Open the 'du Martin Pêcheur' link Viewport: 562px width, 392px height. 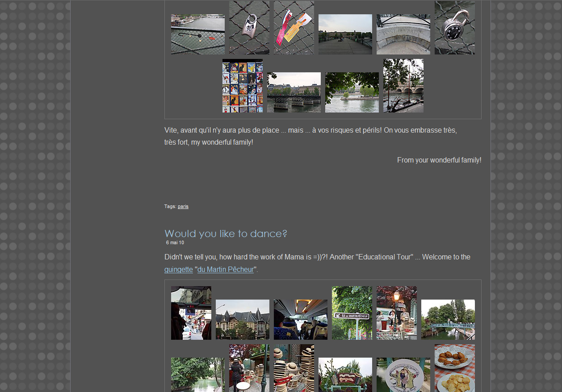click(225, 270)
